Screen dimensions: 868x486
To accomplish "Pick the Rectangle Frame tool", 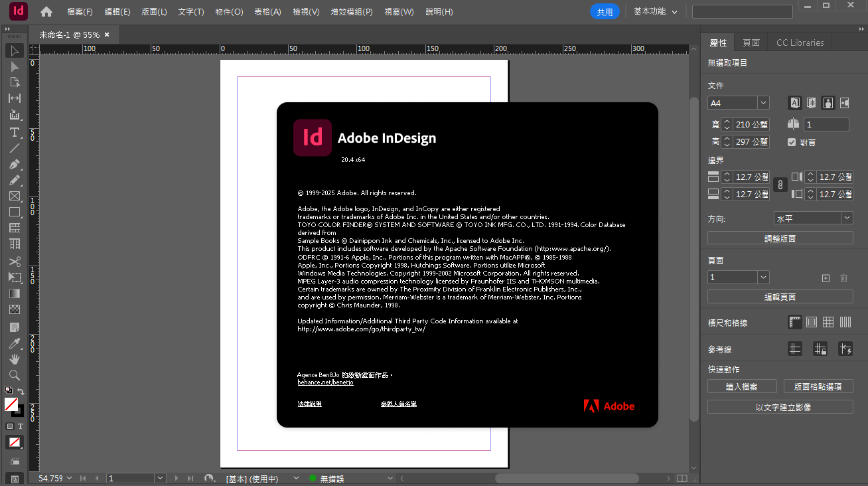I will tap(15, 197).
